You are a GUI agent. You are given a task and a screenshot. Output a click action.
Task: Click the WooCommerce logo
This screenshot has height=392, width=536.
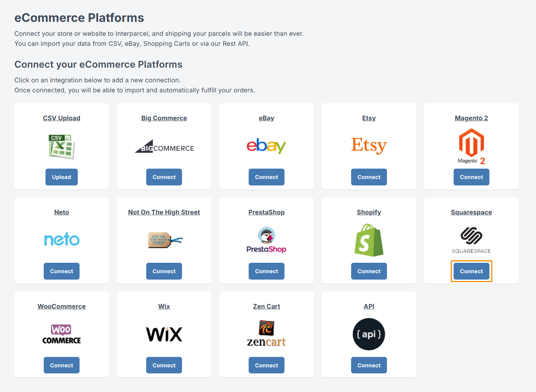coord(61,334)
